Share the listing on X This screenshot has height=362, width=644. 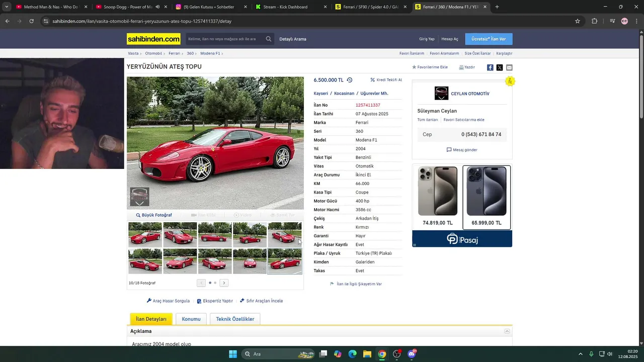[x=500, y=67]
